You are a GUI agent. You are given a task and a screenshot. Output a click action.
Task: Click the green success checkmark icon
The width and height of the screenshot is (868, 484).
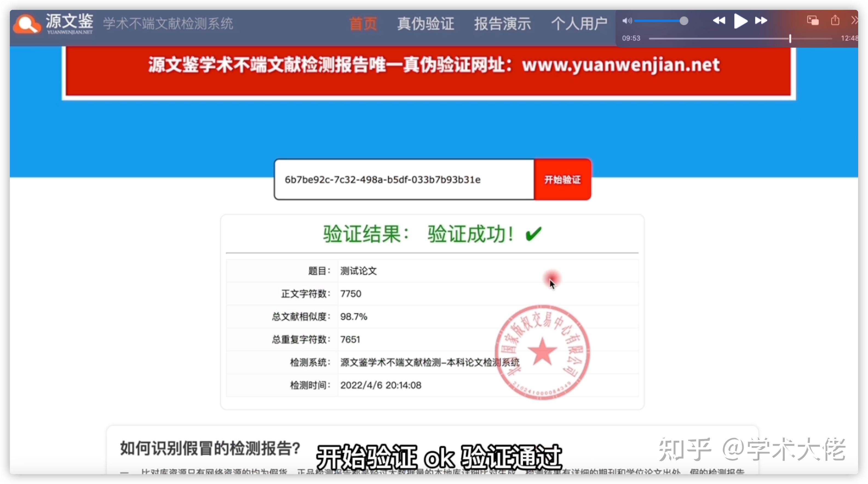pos(533,234)
